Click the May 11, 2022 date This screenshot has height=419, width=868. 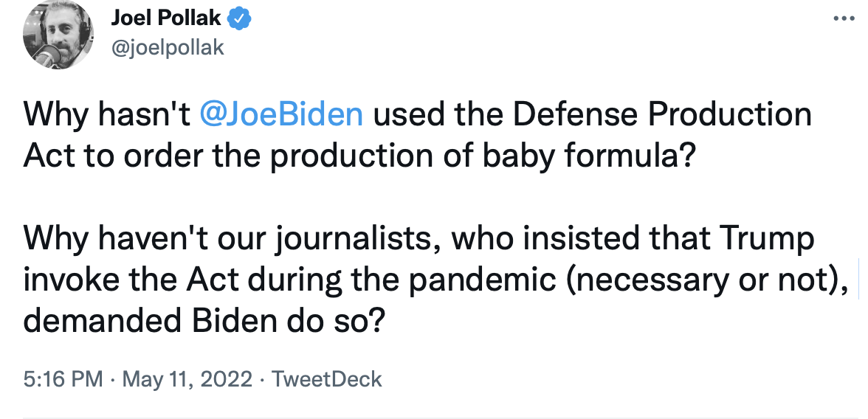pos(187,379)
